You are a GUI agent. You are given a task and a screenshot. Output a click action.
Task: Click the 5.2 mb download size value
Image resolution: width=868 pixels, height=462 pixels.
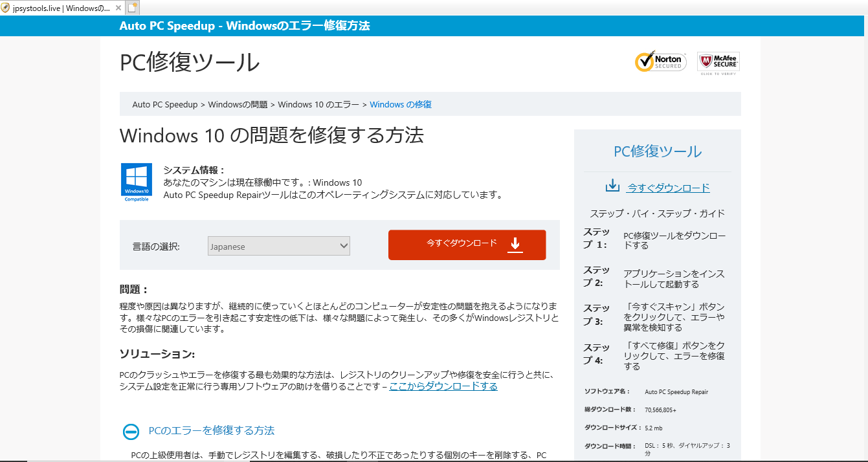click(x=653, y=428)
